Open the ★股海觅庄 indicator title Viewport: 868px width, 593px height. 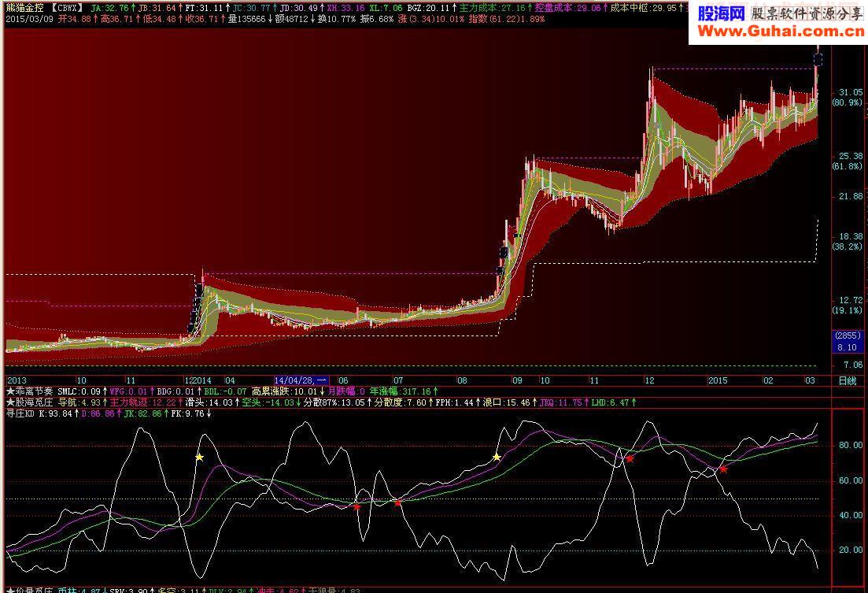coord(30,402)
